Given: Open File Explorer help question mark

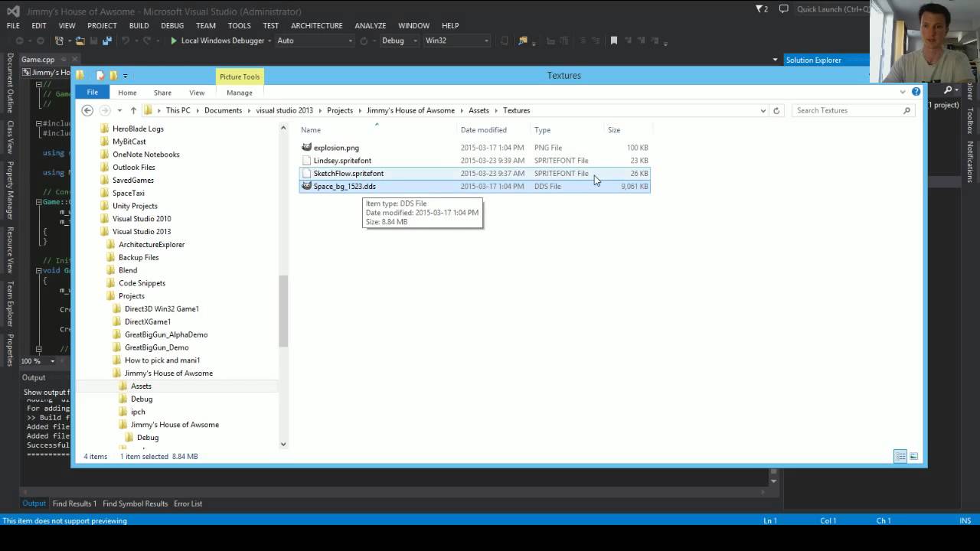Looking at the screenshot, I should point(916,92).
